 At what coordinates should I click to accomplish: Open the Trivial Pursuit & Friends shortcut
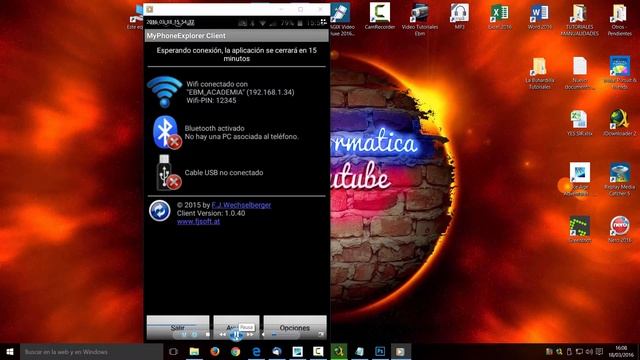(619, 73)
